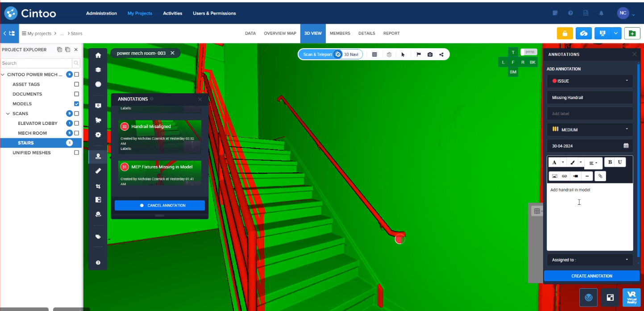Check the SCANS visibility checkbox
Image resolution: width=644 pixels, height=311 pixels.
coord(76,113)
